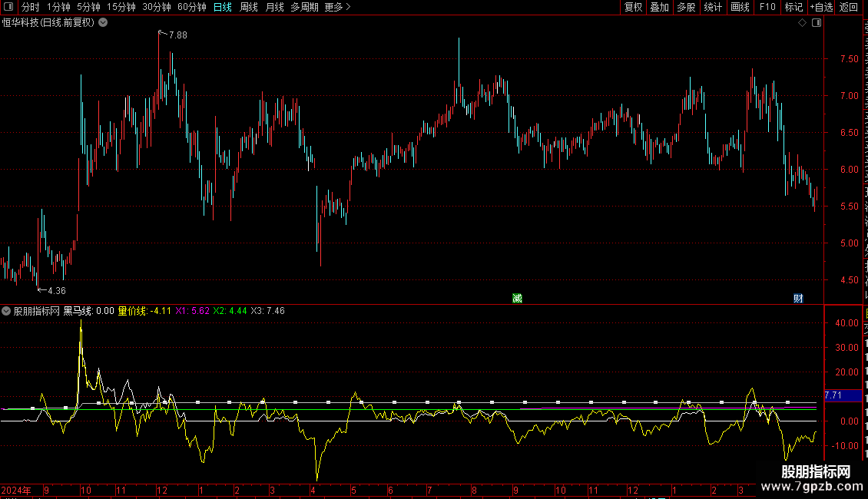Viewport: 868px width, 499px height.
Task: Click the green 减 marker
Action: 517,298
